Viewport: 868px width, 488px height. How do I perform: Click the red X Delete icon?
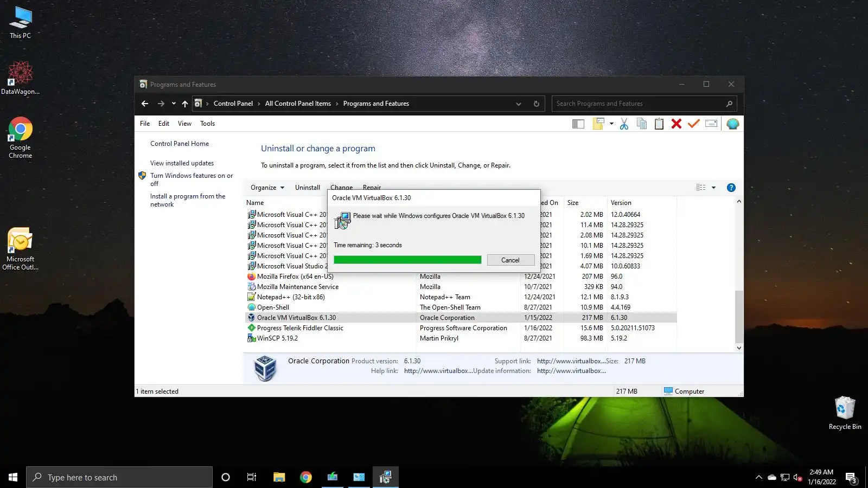676,124
